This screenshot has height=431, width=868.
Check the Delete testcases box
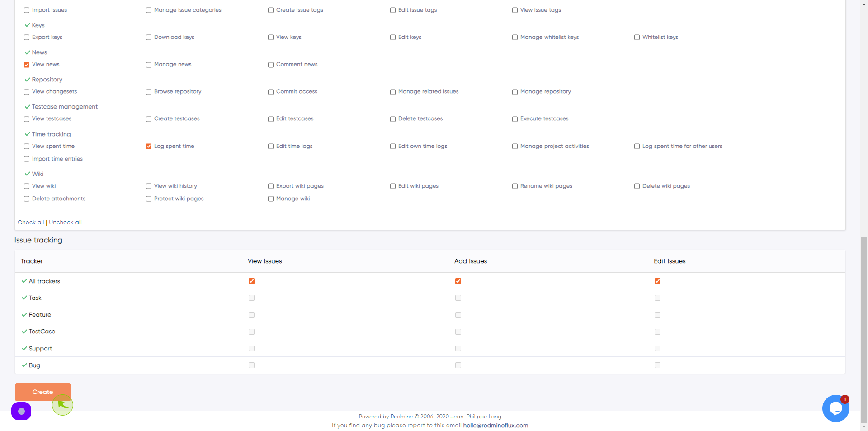click(393, 119)
